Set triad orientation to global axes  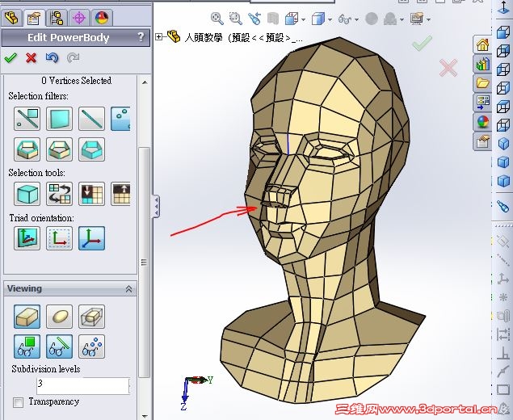[91, 238]
